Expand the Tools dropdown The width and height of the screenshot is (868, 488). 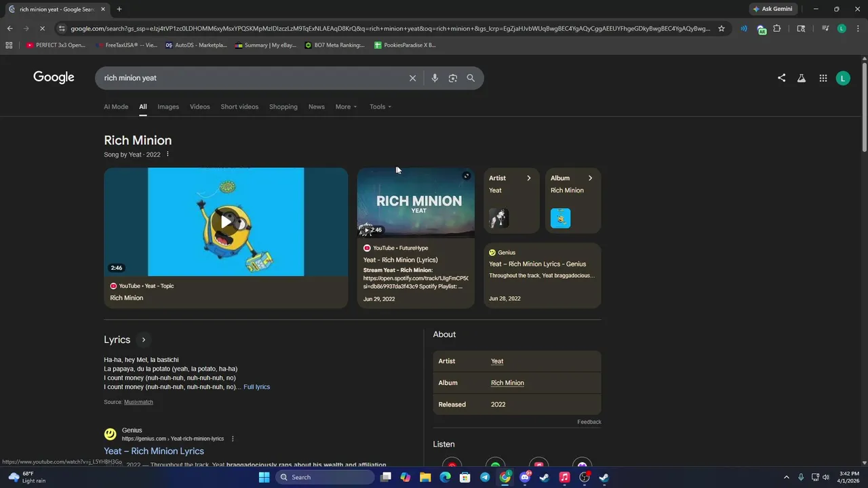[x=380, y=106]
